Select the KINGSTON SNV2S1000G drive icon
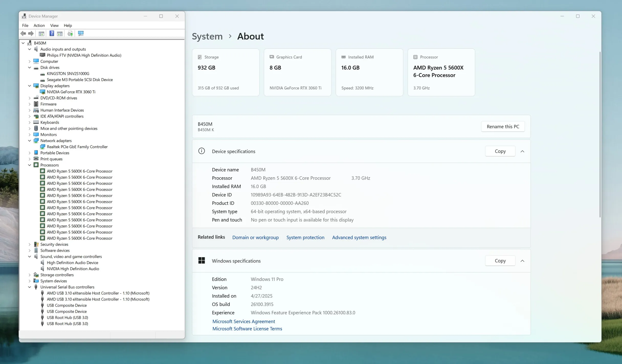The height and width of the screenshot is (364, 622). (42, 74)
